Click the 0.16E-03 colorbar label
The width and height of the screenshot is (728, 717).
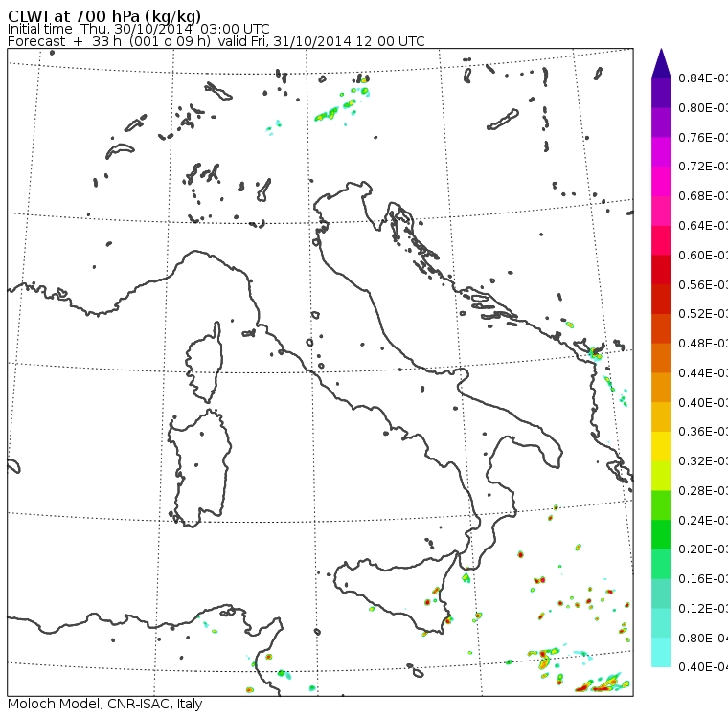pos(703,579)
